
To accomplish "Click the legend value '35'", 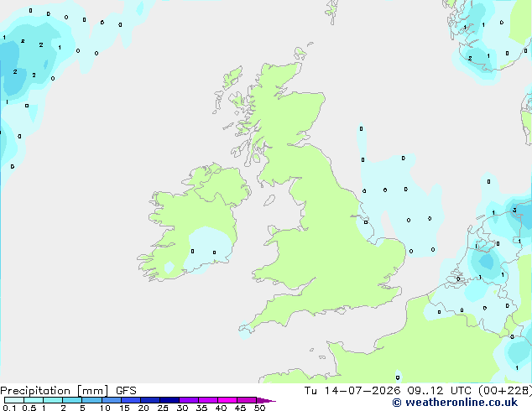I will click(201, 408).
